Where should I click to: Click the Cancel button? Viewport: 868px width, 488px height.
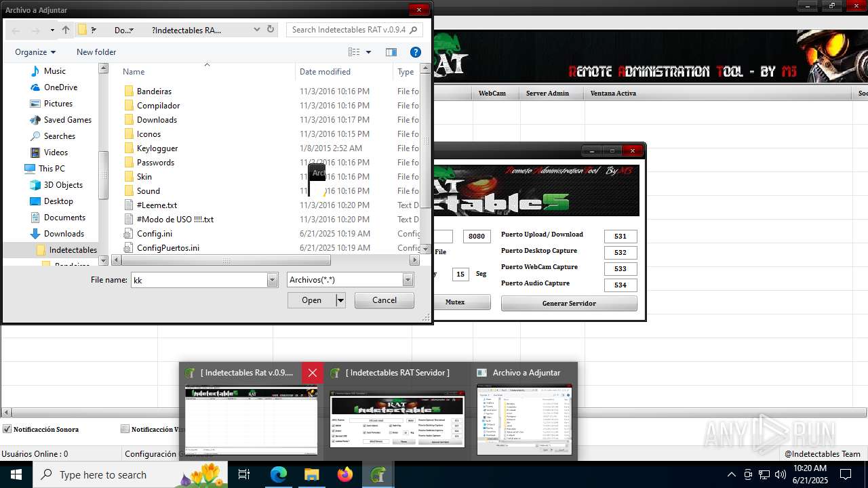tap(384, 300)
